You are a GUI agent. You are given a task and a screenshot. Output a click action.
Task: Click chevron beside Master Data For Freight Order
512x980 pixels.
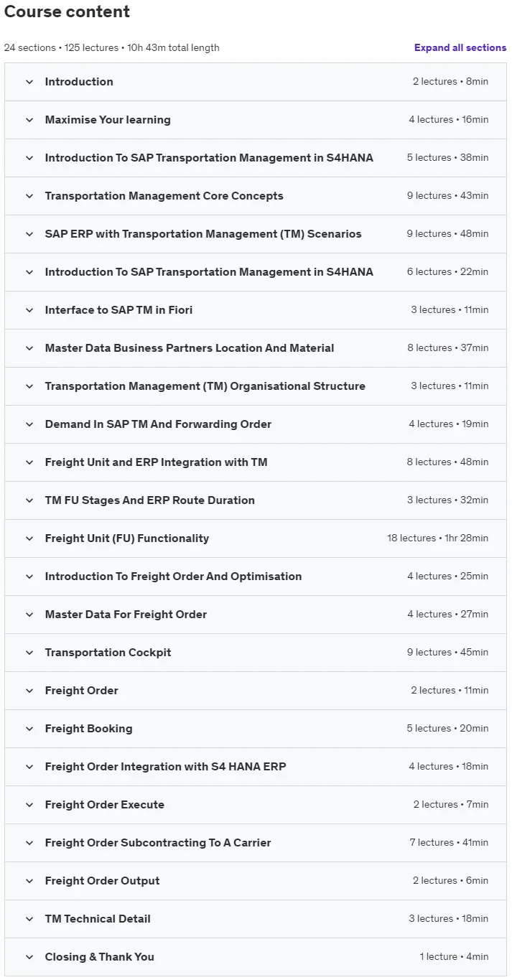[29, 615]
